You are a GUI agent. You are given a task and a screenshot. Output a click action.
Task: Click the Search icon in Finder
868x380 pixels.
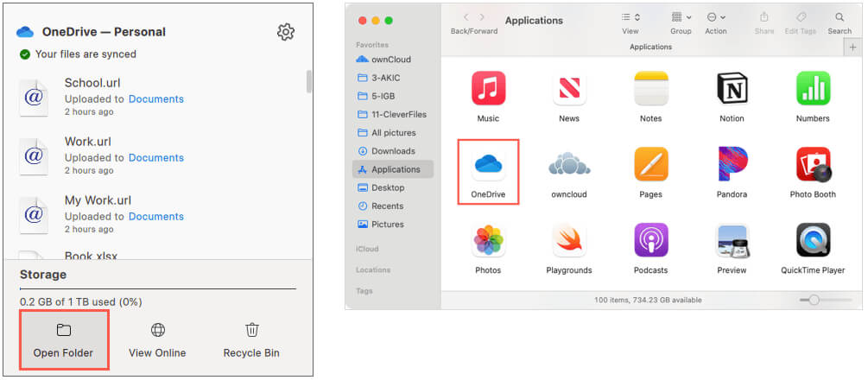tap(839, 17)
